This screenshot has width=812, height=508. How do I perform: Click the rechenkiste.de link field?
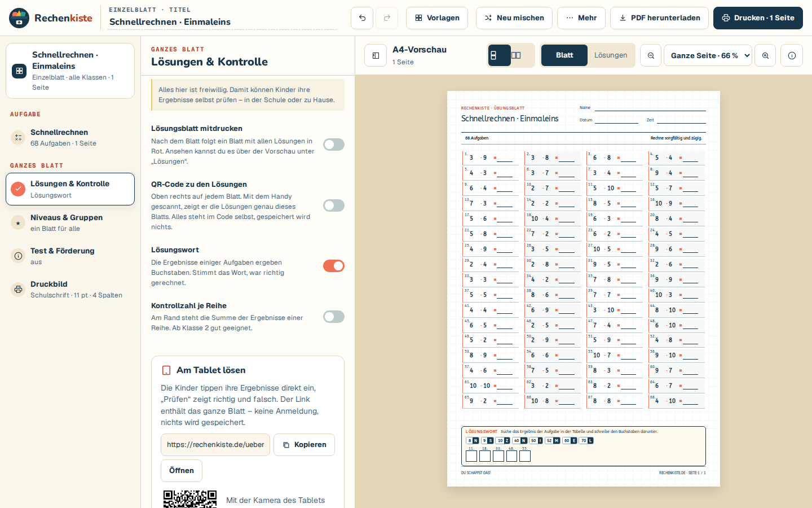[215, 445]
